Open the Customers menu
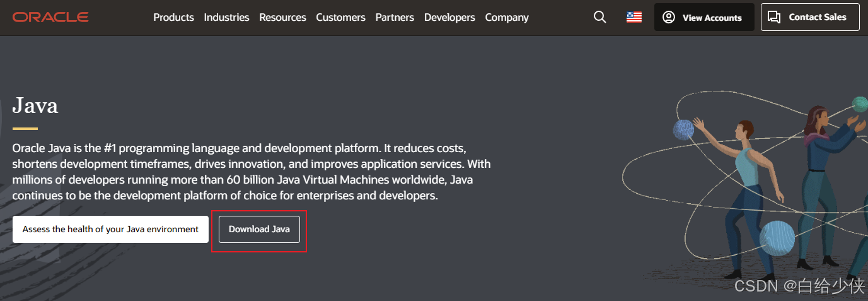 pyautogui.click(x=340, y=17)
